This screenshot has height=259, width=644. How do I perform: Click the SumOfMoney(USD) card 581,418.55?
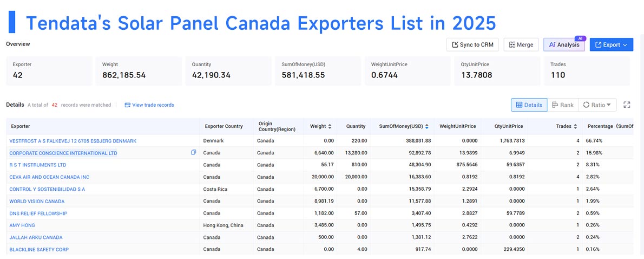click(318, 71)
